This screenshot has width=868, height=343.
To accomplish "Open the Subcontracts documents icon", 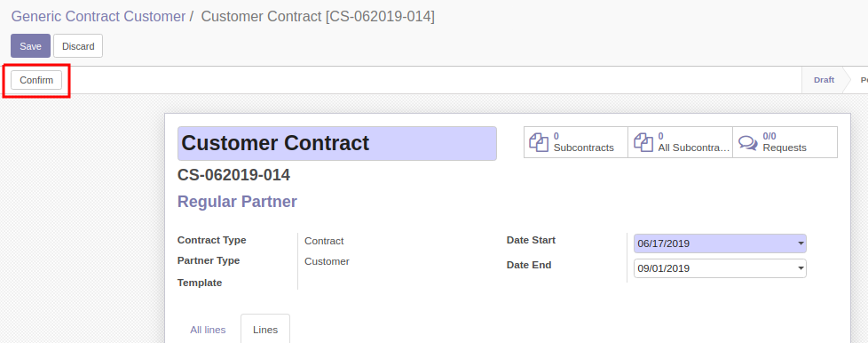I will (x=539, y=142).
